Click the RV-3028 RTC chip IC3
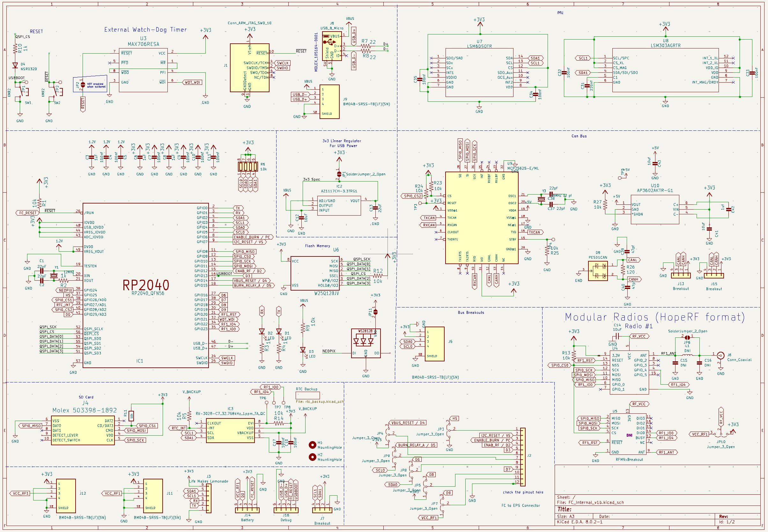This screenshot has height=532, width=768. (x=230, y=430)
